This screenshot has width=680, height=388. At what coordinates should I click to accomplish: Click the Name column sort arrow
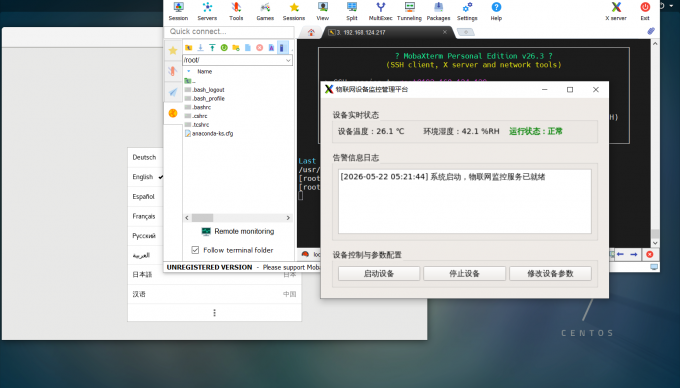coord(188,71)
